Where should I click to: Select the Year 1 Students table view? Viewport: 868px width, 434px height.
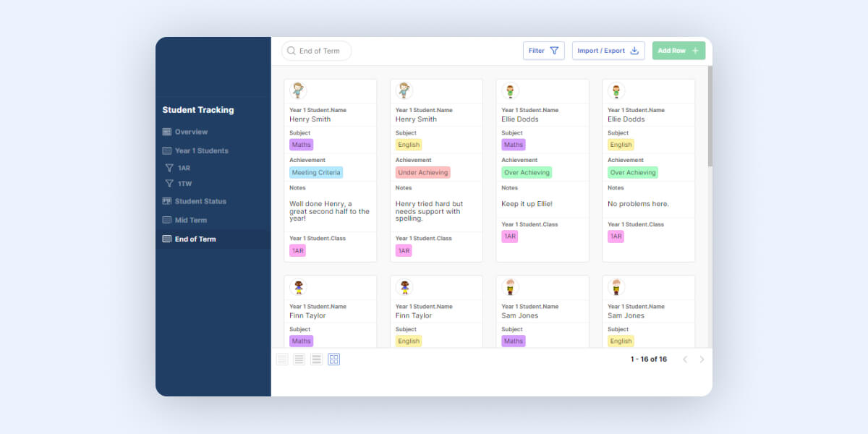click(x=203, y=150)
